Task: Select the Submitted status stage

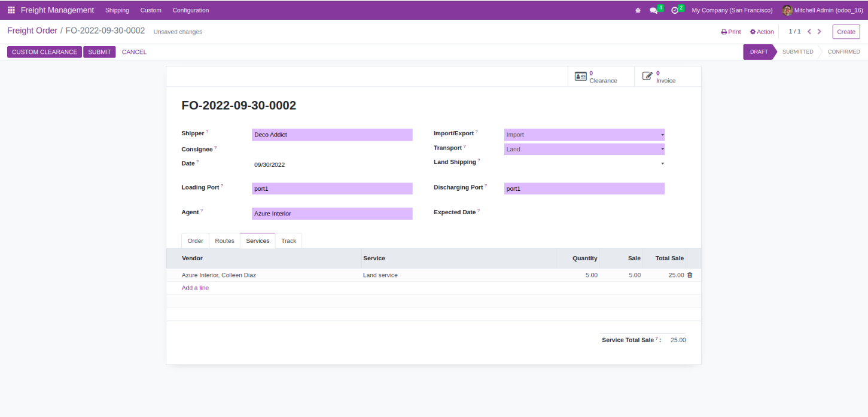Action: pyautogui.click(x=797, y=52)
